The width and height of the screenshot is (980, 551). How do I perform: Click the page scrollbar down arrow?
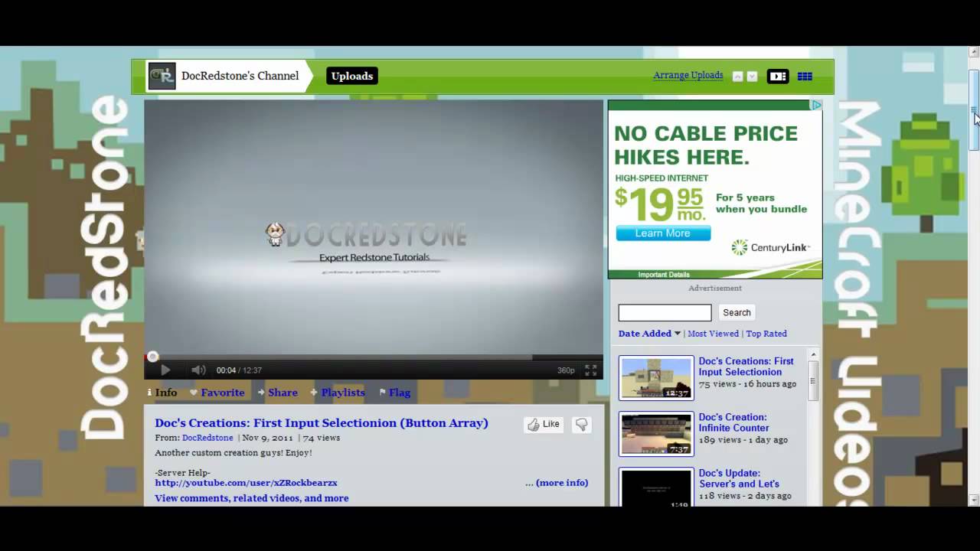click(x=974, y=500)
